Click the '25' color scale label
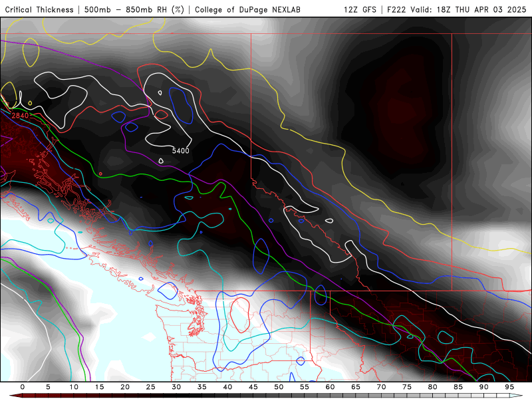Screen dimensions: 532x399 151,387
